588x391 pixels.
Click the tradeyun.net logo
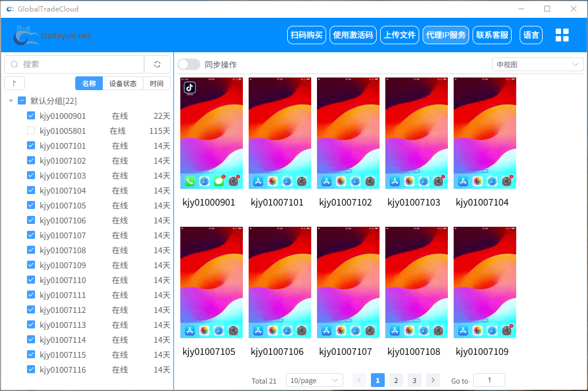pos(52,34)
